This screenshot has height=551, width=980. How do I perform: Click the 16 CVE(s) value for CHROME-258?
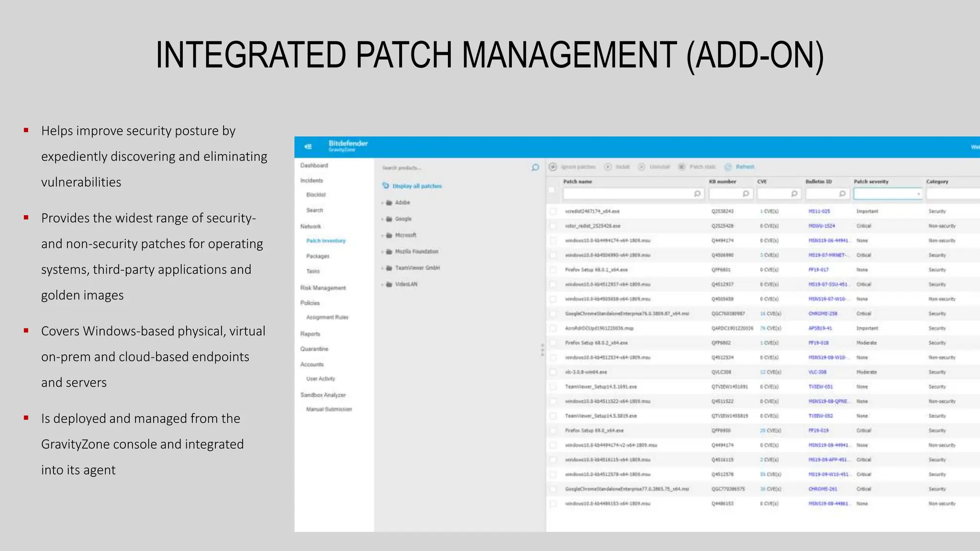(x=770, y=314)
